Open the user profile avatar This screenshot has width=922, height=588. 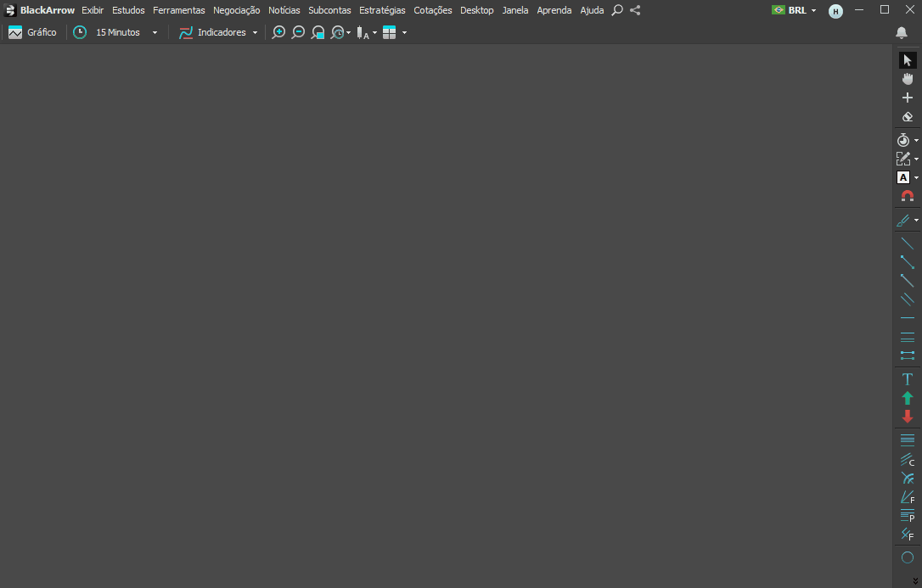click(835, 11)
